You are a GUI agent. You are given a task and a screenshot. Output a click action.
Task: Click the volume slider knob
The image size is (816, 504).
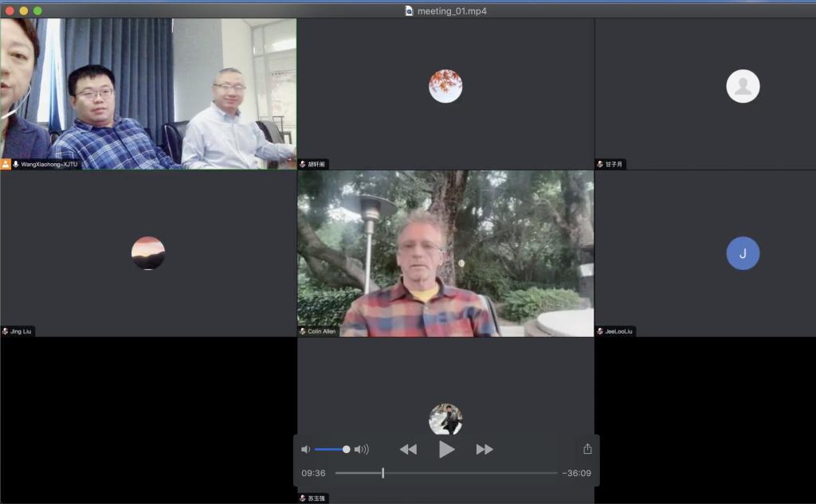[346, 449]
